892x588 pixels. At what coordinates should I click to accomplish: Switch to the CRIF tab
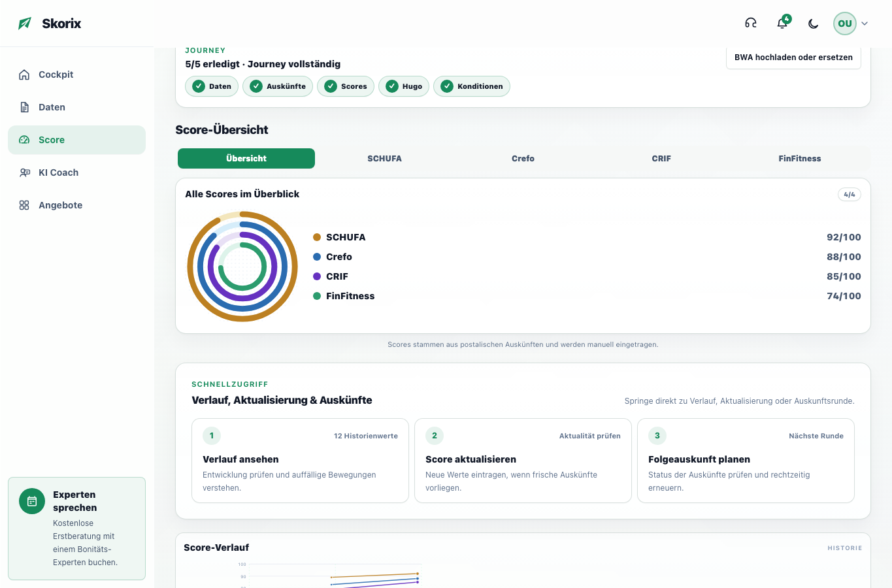click(x=661, y=158)
